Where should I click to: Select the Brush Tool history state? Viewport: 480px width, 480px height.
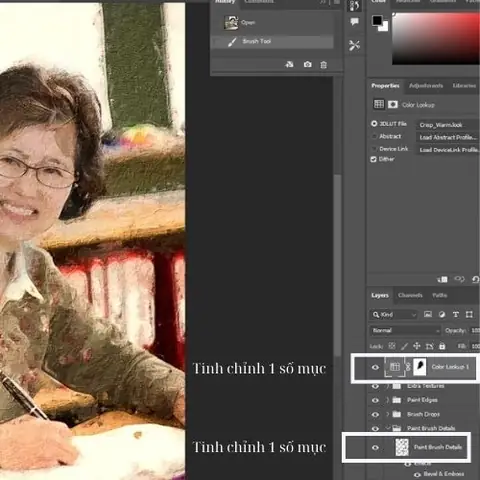(272, 42)
